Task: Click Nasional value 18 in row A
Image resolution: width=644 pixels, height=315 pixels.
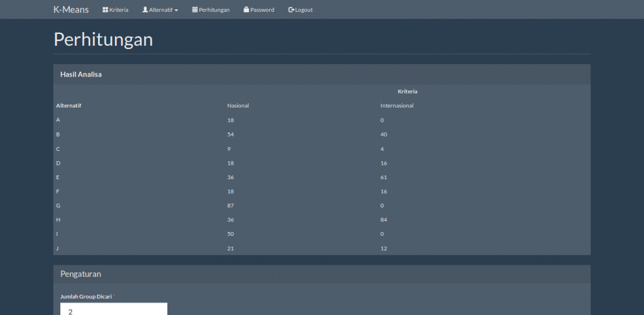Action: click(x=230, y=120)
